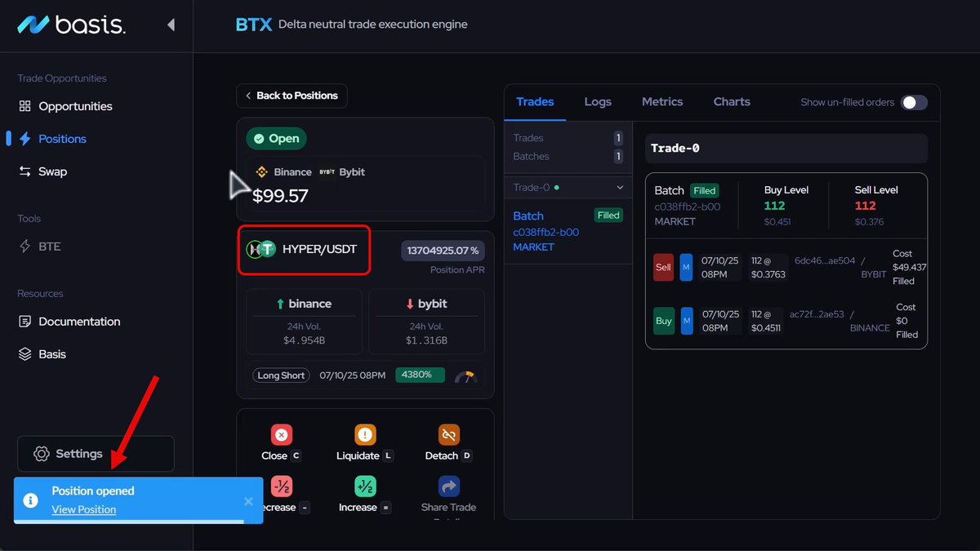Open the Basis resource link
The width and height of the screenshot is (980, 551).
pyautogui.click(x=52, y=354)
